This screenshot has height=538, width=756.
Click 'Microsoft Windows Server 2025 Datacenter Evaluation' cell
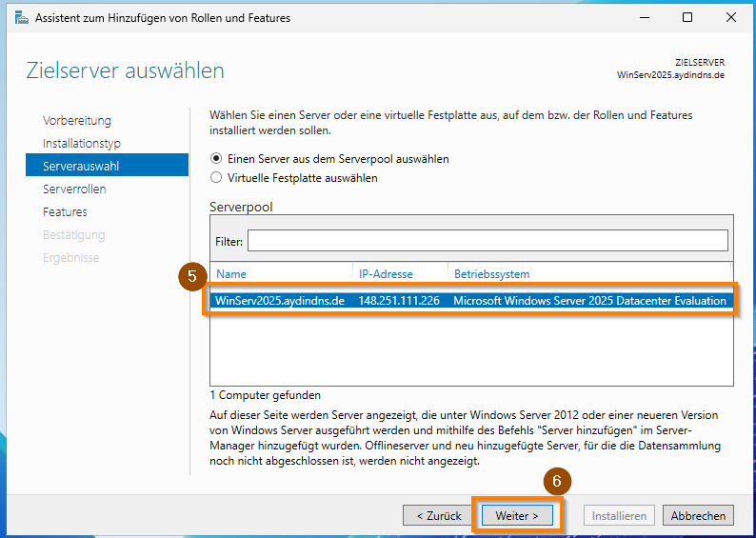(x=589, y=301)
